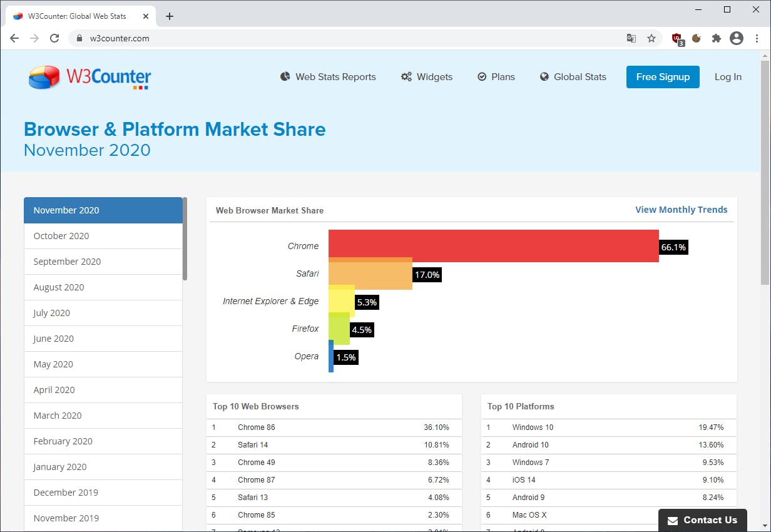This screenshot has height=532, width=771.
Task: Click the Web Browser Market Share heading
Action: point(270,210)
